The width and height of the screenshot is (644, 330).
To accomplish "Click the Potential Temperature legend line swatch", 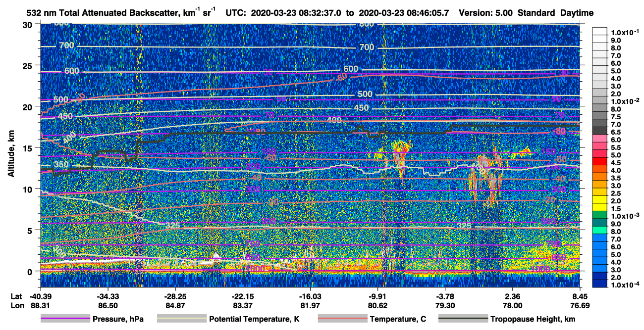I will pos(182,319).
